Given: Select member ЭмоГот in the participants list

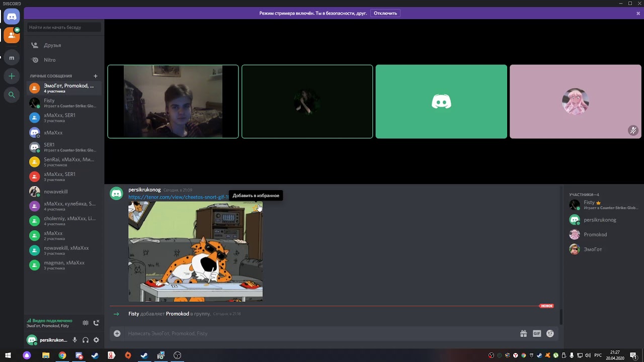Looking at the screenshot, I should click(x=604, y=249).
